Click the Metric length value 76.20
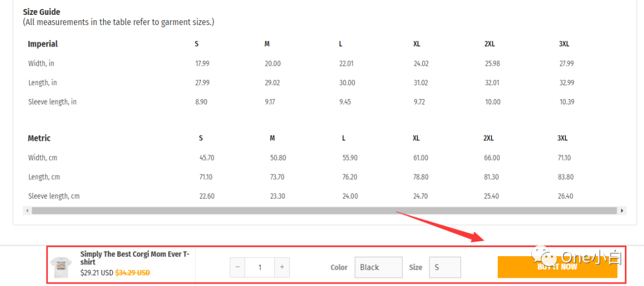644x286 pixels. tap(350, 177)
